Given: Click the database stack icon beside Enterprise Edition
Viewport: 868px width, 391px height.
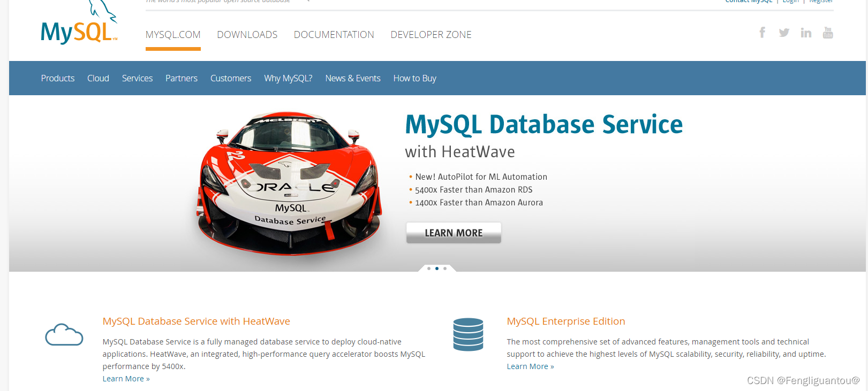Looking at the screenshot, I should click(x=468, y=334).
